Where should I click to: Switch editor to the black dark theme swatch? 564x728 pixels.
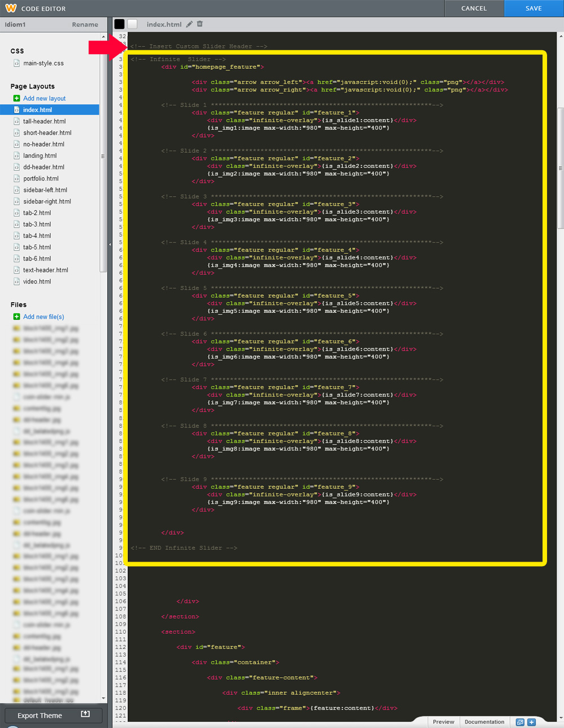[x=120, y=24]
